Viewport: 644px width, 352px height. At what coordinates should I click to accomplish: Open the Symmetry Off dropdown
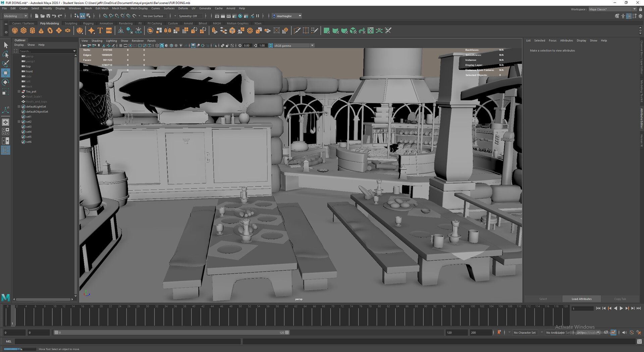coord(191,16)
